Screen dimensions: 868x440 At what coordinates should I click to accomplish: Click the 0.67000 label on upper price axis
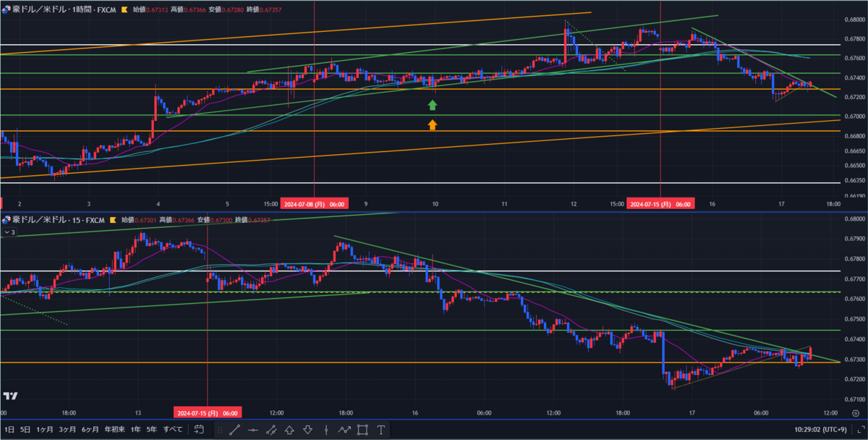click(854, 116)
